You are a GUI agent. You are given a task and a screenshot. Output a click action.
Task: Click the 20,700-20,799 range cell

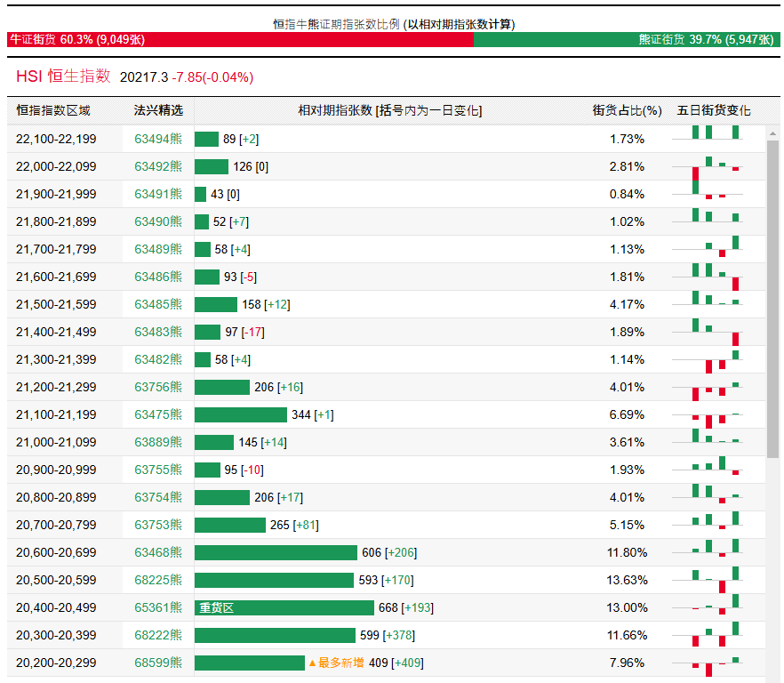tap(56, 525)
